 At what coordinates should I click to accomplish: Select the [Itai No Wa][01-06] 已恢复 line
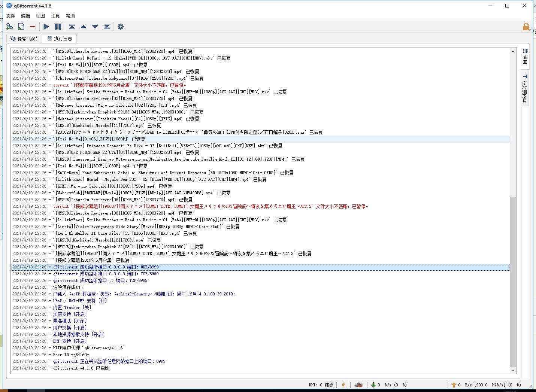[260, 139]
